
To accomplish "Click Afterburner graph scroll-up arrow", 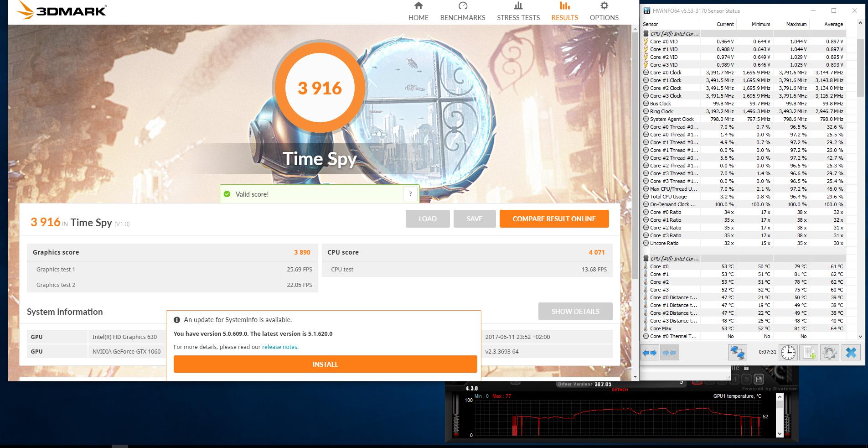I will click(779, 397).
